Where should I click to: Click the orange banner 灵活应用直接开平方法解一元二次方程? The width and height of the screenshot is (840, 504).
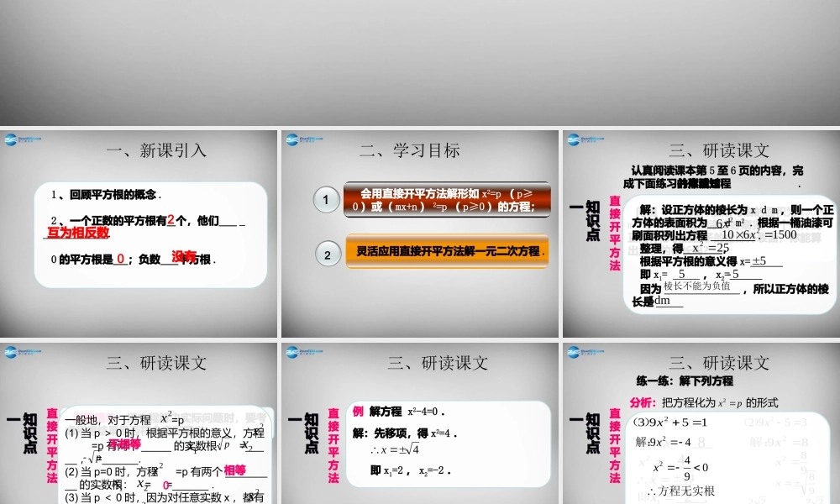click(448, 250)
